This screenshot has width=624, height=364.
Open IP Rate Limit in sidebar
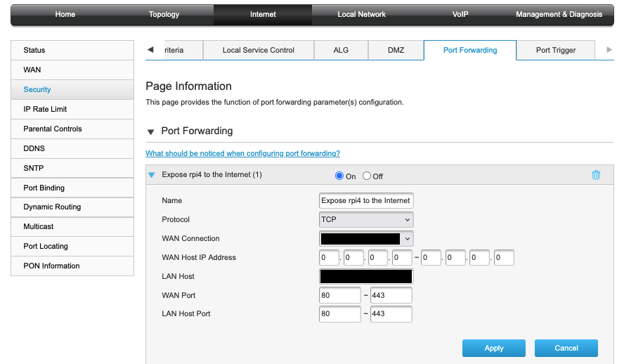(72, 109)
